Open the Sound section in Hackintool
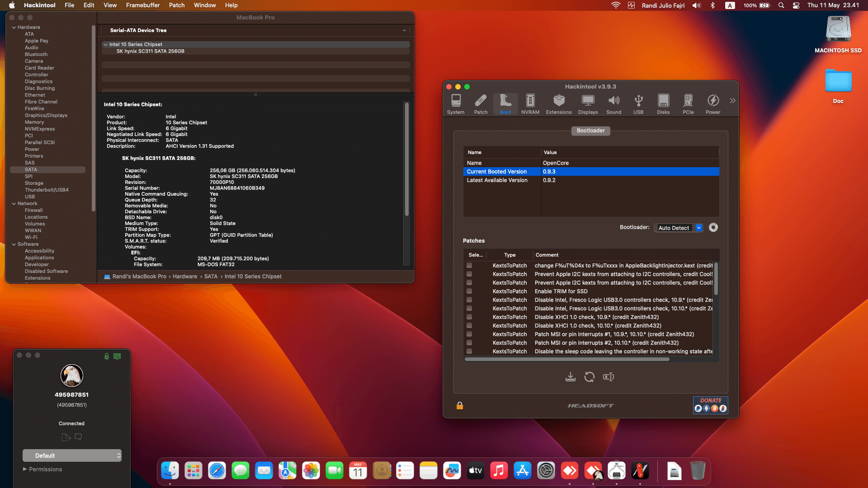868x488 pixels. 613,104
